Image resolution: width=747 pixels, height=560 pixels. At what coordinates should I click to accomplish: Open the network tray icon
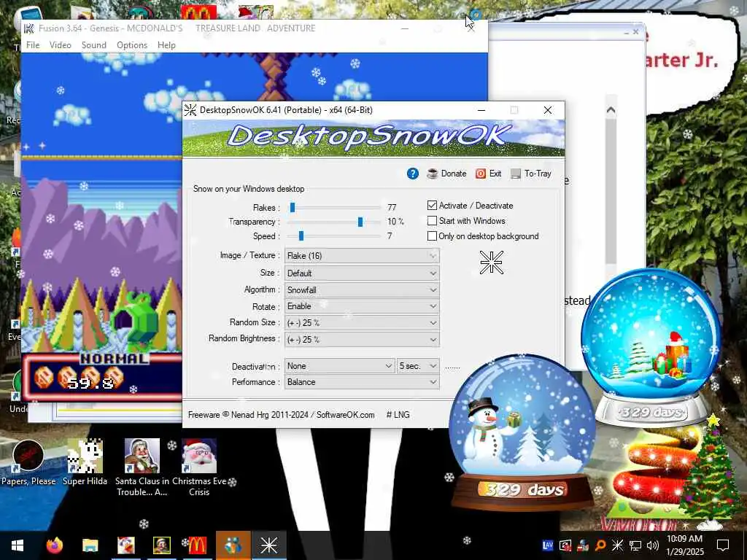[x=635, y=545]
